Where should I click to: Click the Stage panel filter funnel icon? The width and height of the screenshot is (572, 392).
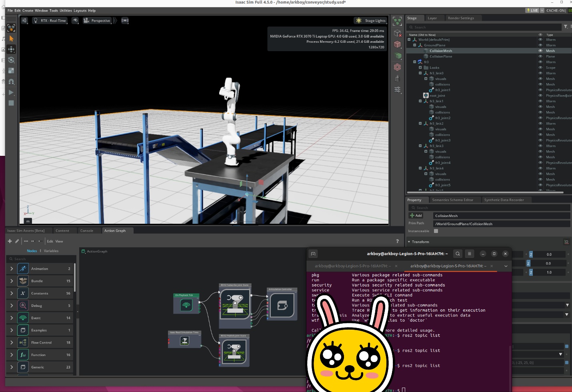point(566,27)
